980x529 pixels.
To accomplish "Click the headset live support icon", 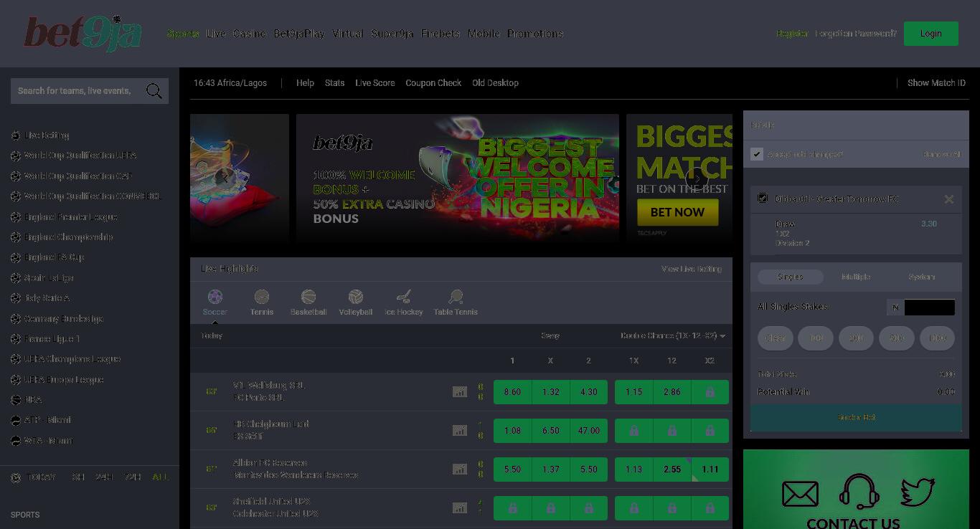I will [x=859, y=492].
